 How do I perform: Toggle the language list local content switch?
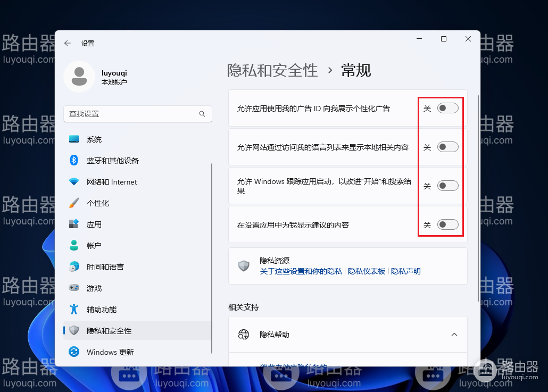click(447, 147)
